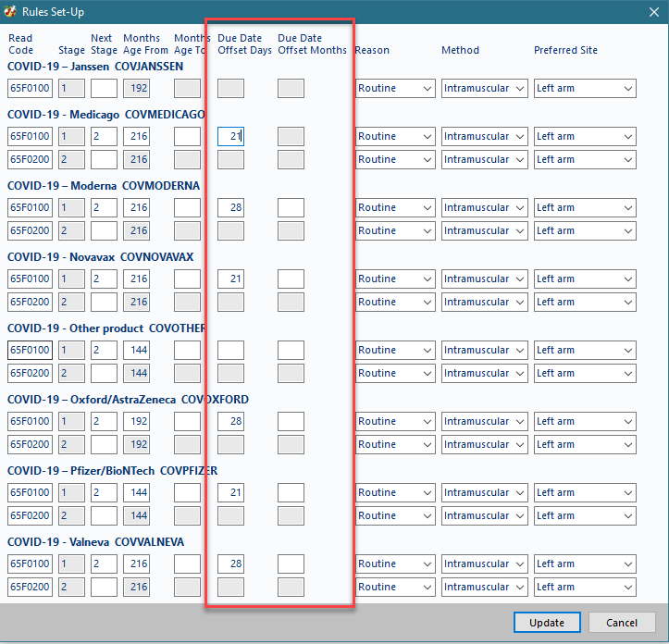This screenshot has height=644, width=669.
Task: Click Months Age From 216 for Medicago stage 1
Action: (x=137, y=137)
